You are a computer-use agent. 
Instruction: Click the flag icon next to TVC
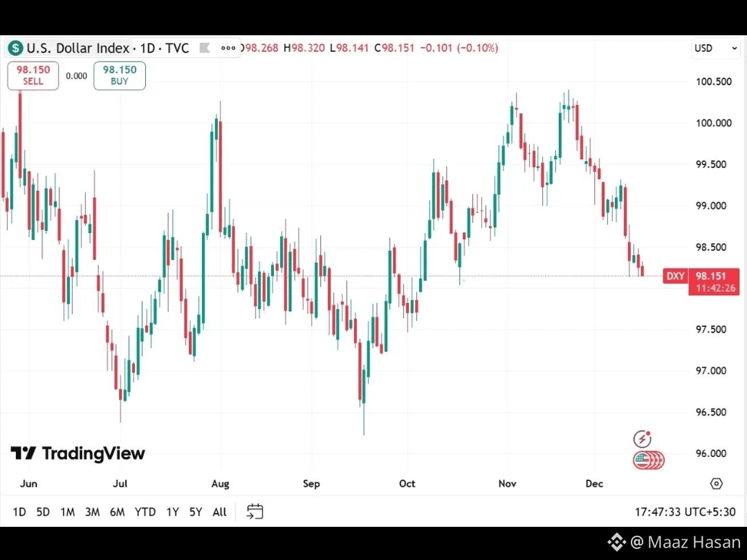pos(205,48)
